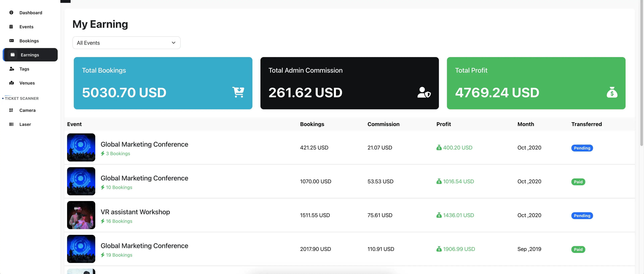Select the Camera scanner icon
The height and width of the screenshot is (274, 644).
tap(12, 110)
